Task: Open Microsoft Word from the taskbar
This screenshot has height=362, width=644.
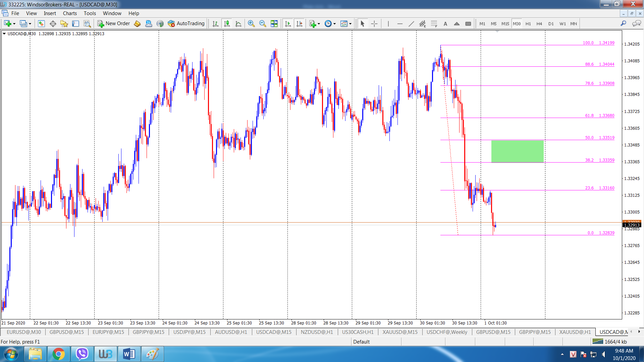Action: [129, 354]
